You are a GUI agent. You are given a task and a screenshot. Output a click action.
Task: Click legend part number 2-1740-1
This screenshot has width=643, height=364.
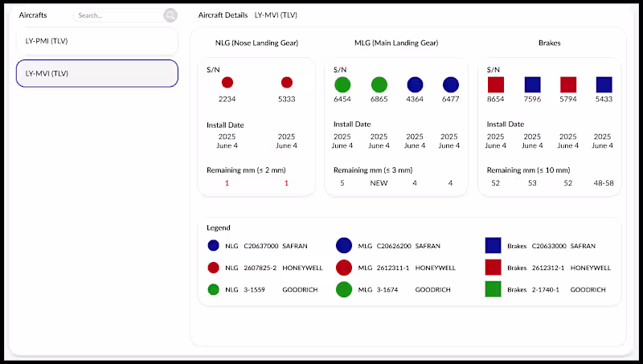(546, 290)
